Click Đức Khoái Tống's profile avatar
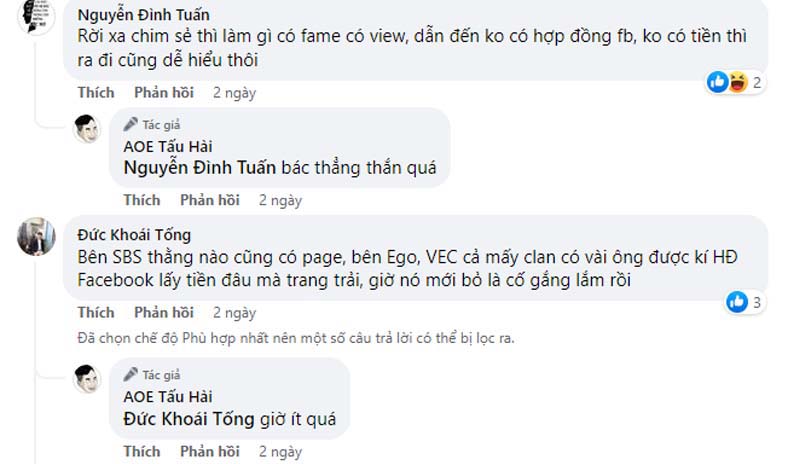Screen dimensions: 800x464 36,236
